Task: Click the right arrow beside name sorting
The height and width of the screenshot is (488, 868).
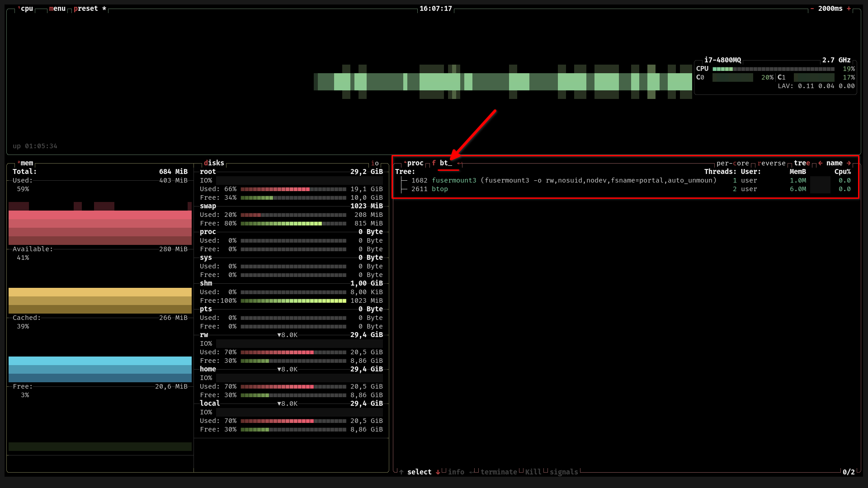Action: (x=849, y=163)
